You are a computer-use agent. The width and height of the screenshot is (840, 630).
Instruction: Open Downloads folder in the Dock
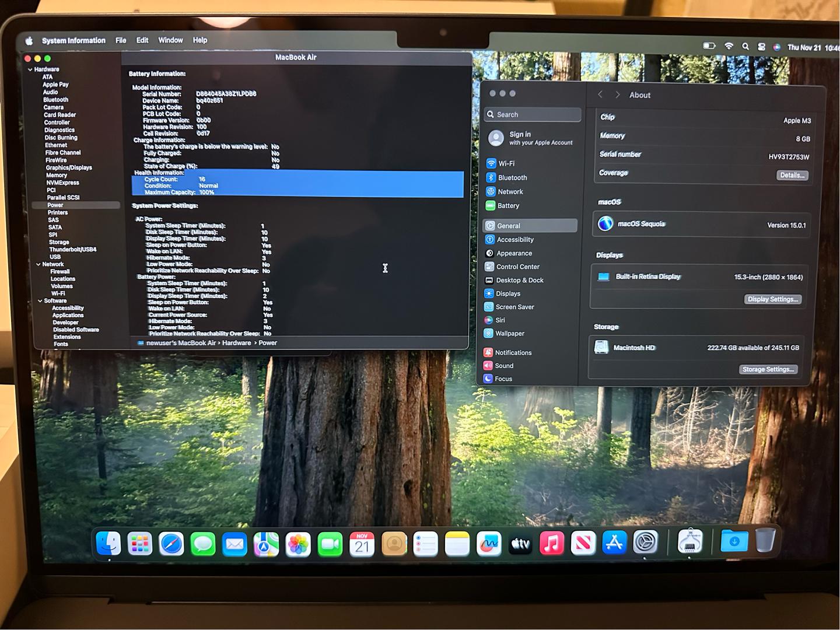pyautogui.click(x=734, y=541)
